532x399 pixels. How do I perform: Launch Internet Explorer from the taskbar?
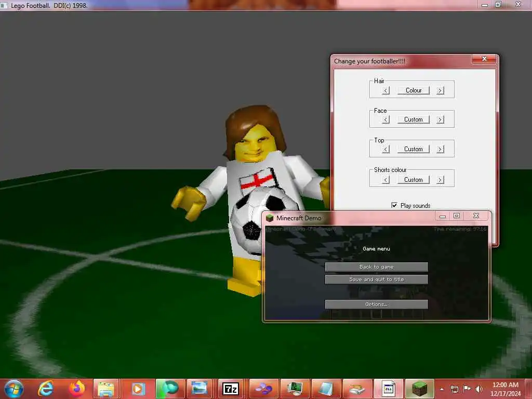point(46,389)
